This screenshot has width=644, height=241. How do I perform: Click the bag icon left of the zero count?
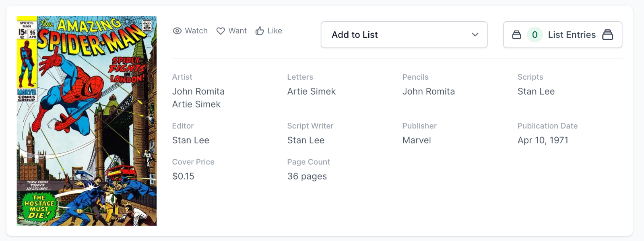[516, 35]
